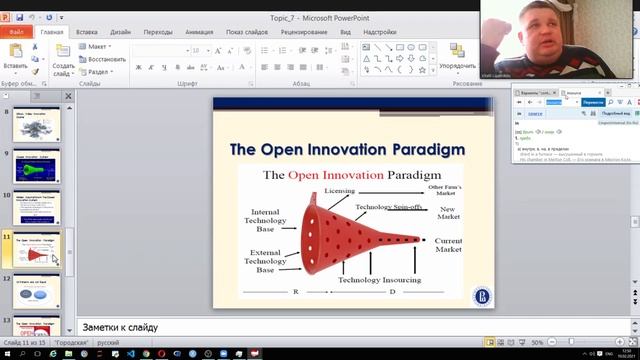This screenshot has height=360, width=640.
Task: Click the zoom slider handle
Action: pyautogui.click(x=571, y=342)
